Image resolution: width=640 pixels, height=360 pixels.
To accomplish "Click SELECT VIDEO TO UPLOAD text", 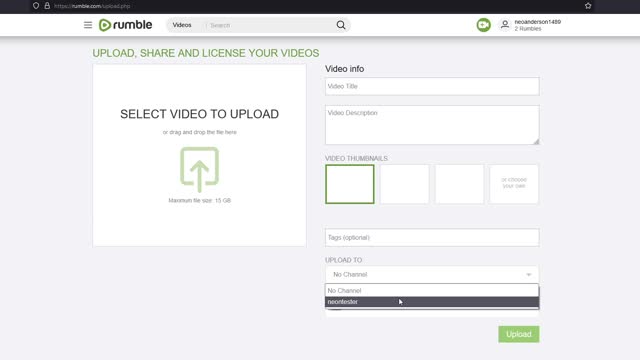I will pos(200,114).
